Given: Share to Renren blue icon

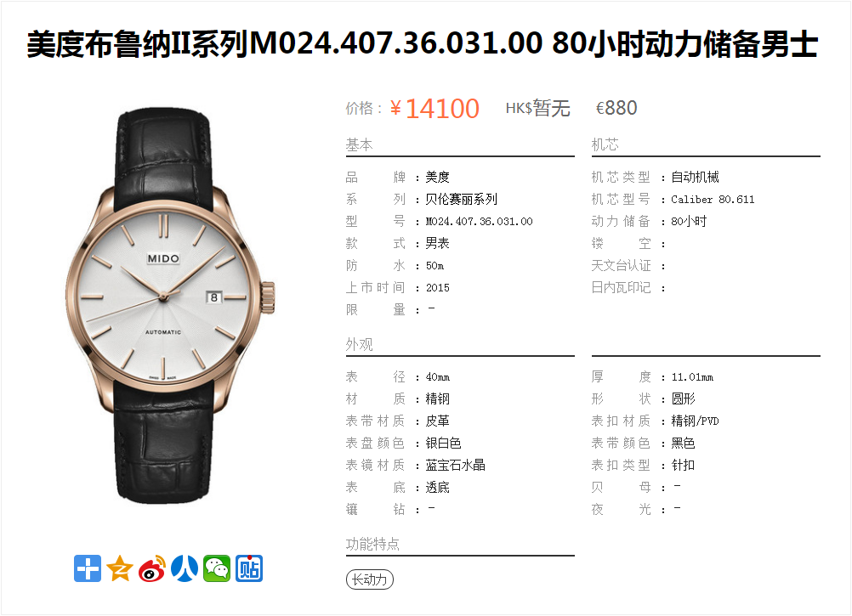Looking at the screenshot, I should coord(185,568).
